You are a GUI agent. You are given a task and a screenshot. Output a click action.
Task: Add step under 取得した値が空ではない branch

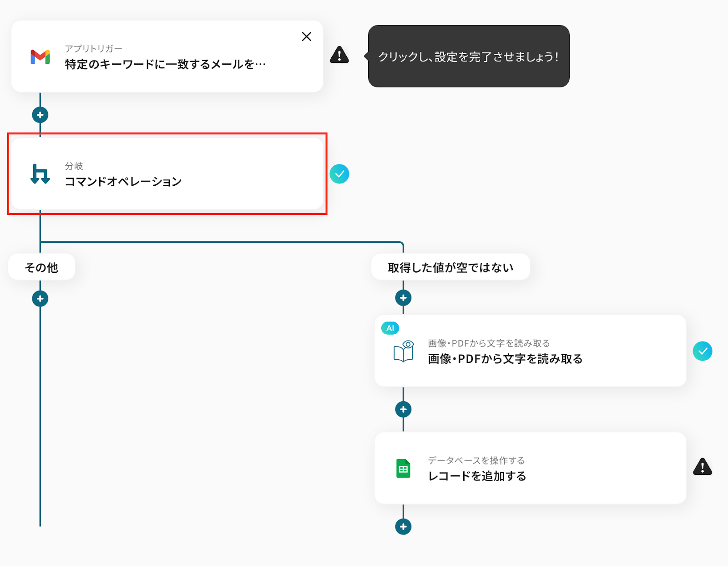tap(403, 298)
